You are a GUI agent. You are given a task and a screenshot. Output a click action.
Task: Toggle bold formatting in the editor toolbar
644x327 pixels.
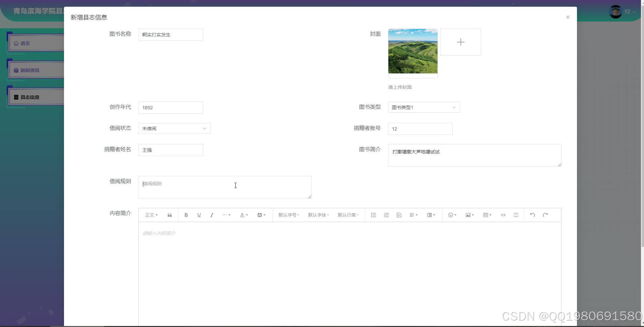(x=186, y=215)
